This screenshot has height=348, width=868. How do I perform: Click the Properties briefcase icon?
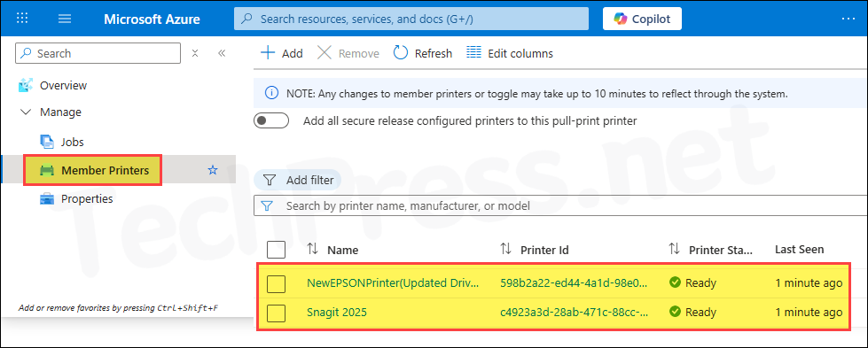click(47, 198)
